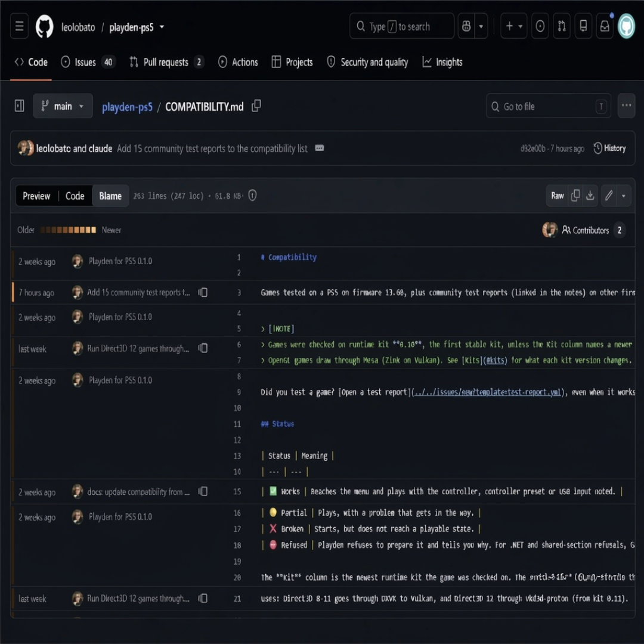Open the Insights tab

click(442, 62)
